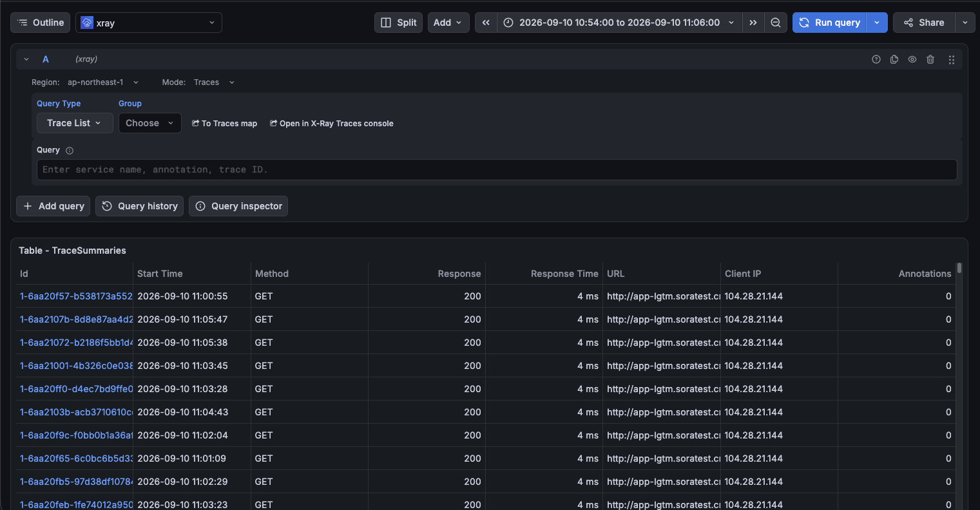Screen dimensions: 980x510
Task: Zoom out the time range
Action: pos(776,23)
